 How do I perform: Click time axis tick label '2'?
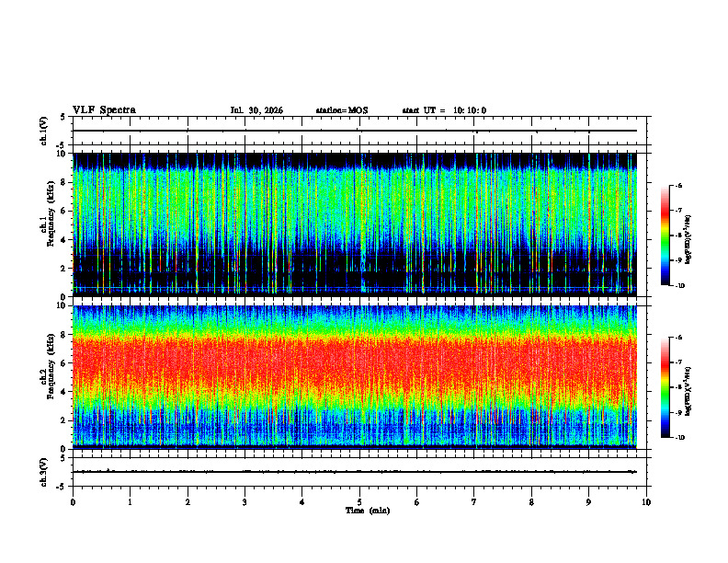[188, 502]
